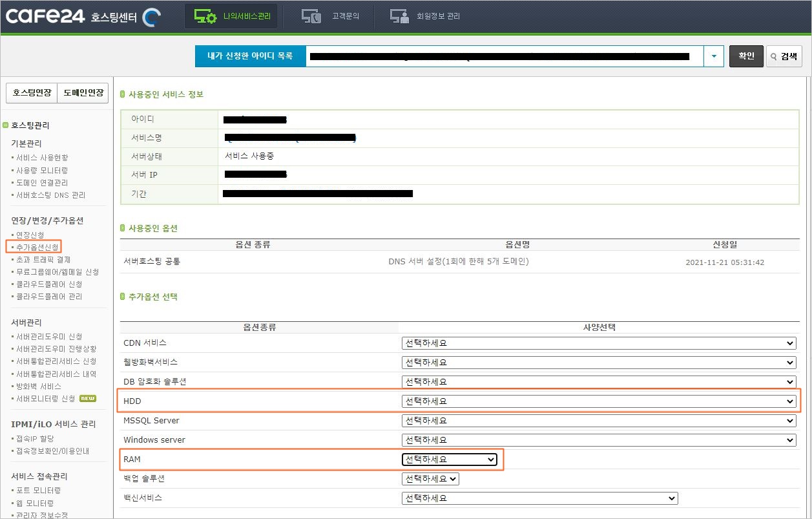The width and height of the screenshot is (812, 519).
Task: Open the 백업 솔루션 dropdown
Action: coord(430,479)
